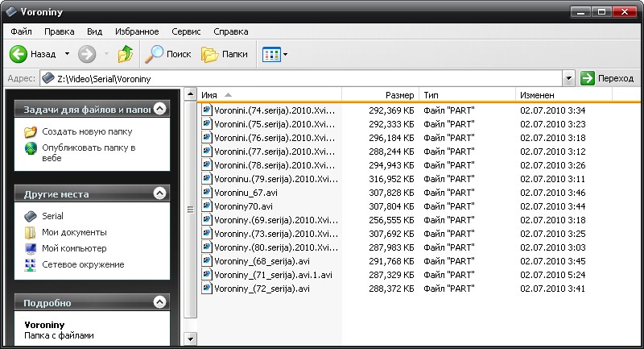
Task: Open dropdown arrow next to Back button
Action: pos(67,54)
